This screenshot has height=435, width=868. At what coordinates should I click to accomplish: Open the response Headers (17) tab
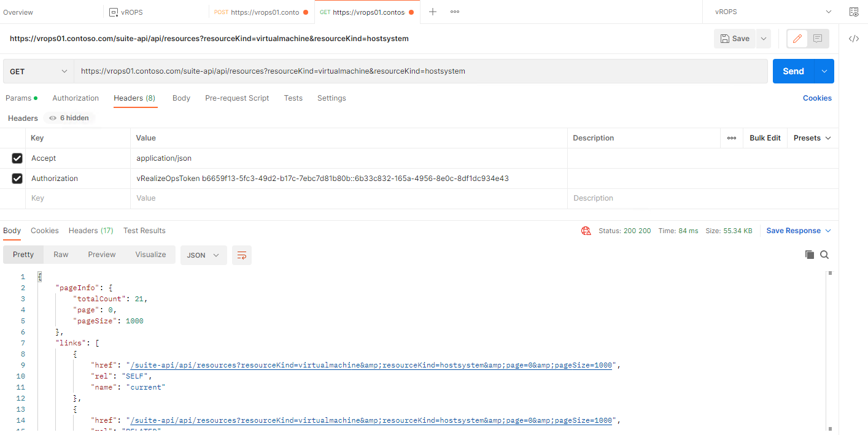pos(91,231)
